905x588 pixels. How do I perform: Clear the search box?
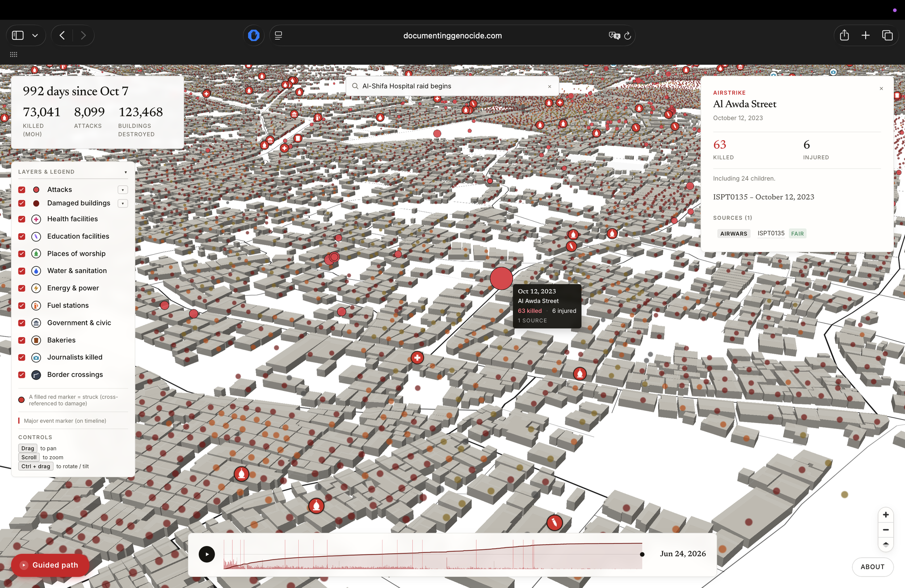(549, 86)
